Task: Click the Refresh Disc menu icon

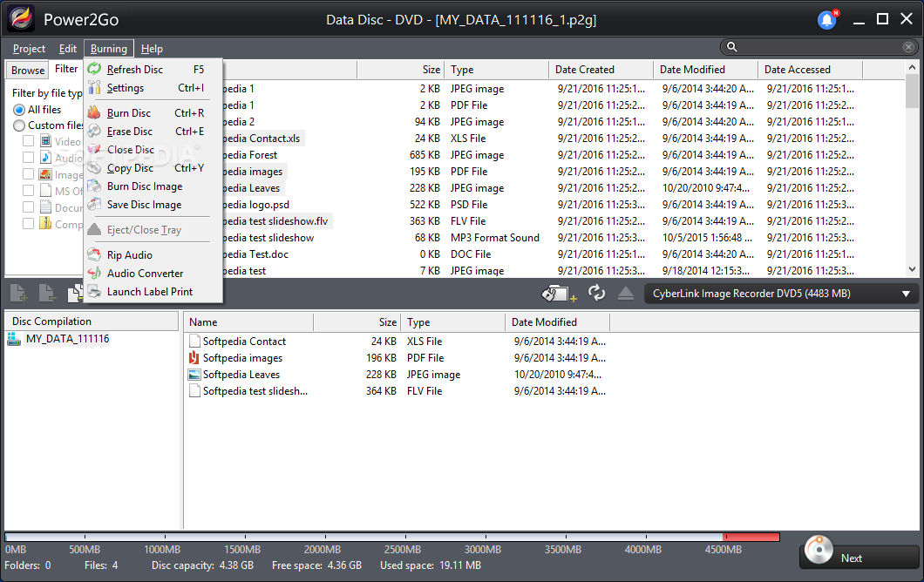Action: [94, 70]
